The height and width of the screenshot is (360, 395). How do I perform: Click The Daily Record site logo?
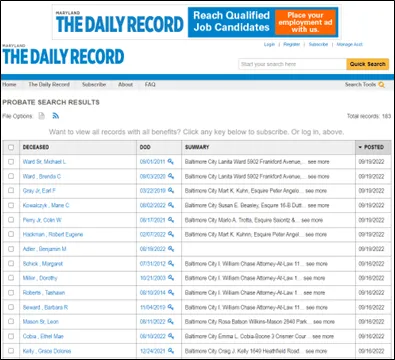pyautogui.click(x=63, y=56)
